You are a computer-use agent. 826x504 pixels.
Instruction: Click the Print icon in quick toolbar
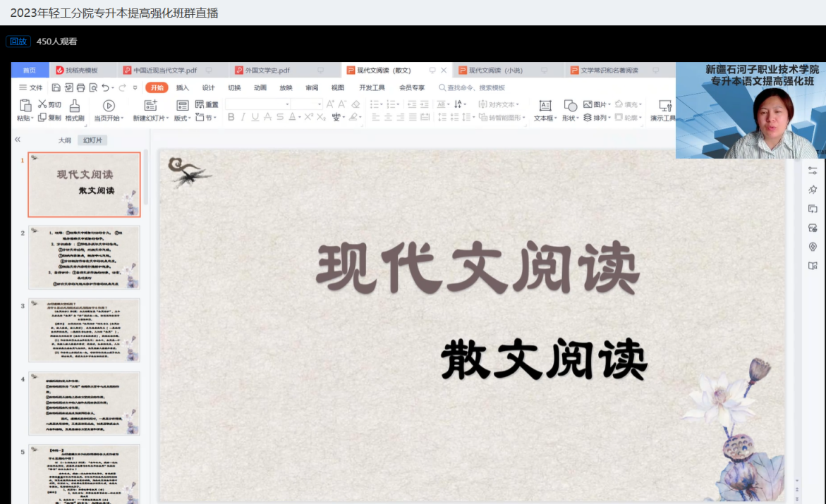point(80,87)
